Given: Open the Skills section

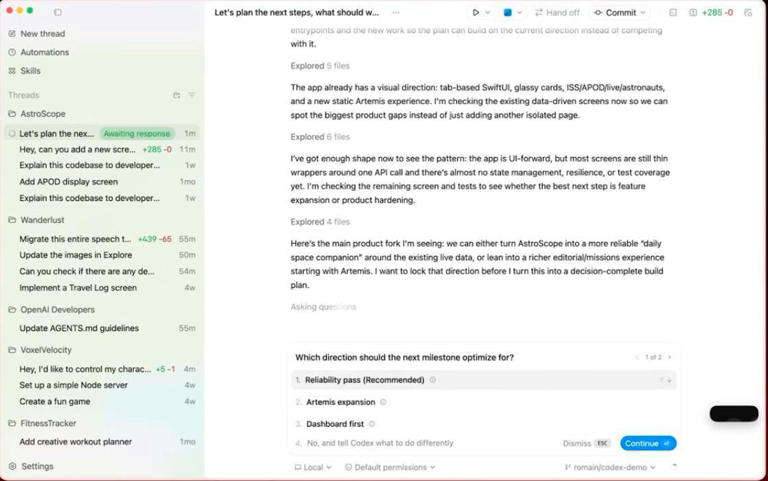Looking at the screenshot, I should (x=30, y=71).
